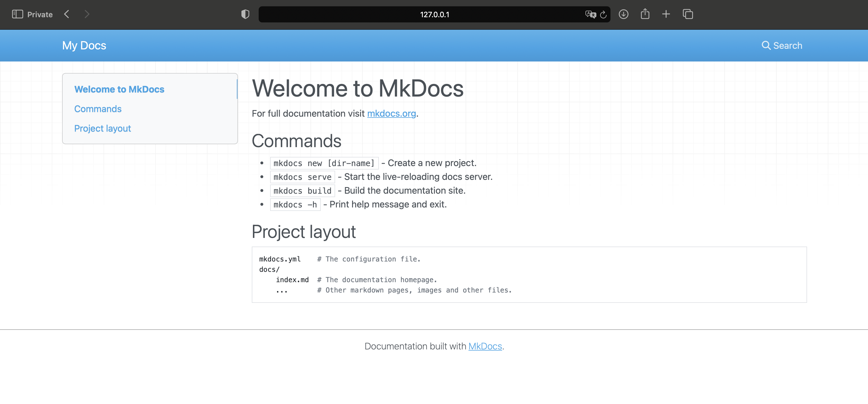Open the privacy shield report icon
Image resolution: width=868 pixels, height=404 pixels.
(x=245, y=14)
